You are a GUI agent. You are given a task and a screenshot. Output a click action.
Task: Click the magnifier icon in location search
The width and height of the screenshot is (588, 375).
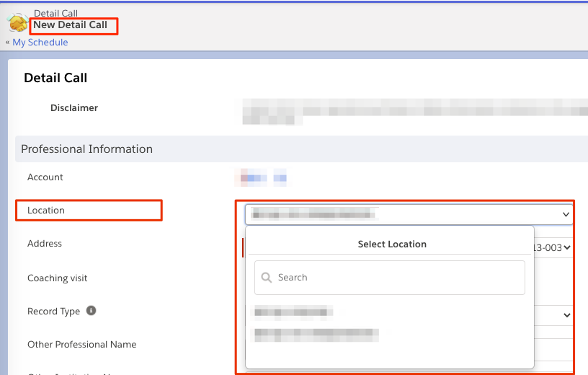pos(267,278)
